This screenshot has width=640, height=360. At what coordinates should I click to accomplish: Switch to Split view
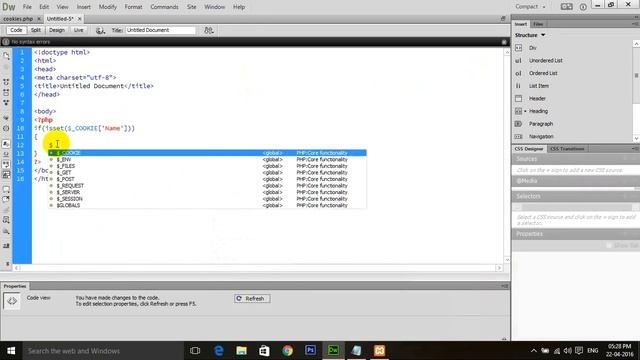click(x=36, y=30)
